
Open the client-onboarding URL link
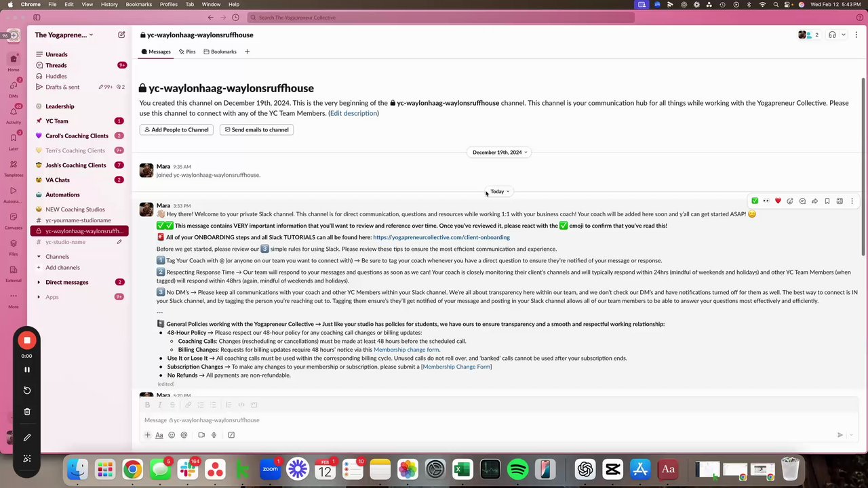tap(441, 237)
